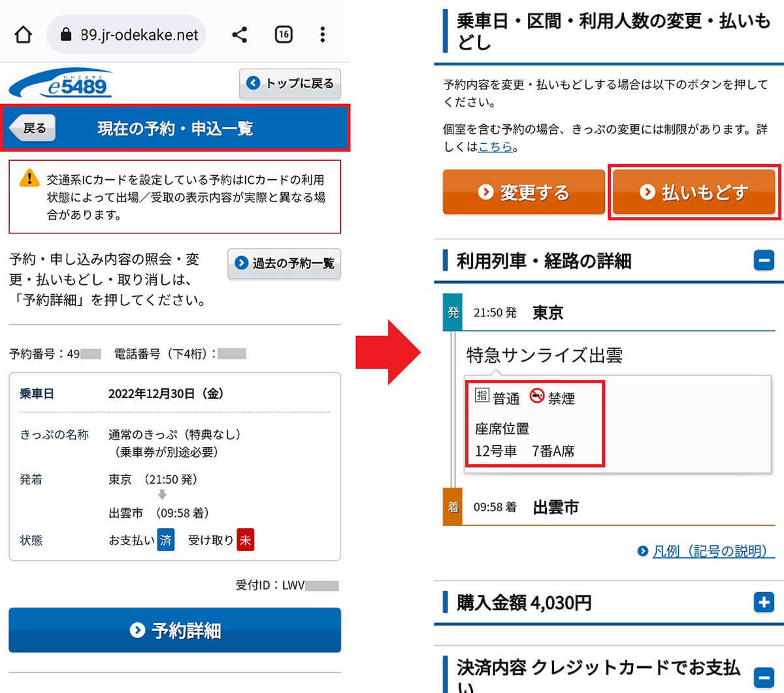Viewport: 784px width, 693px height.
Task: Click the 指 reserved seat icon
Action: (x=482, y=396)
